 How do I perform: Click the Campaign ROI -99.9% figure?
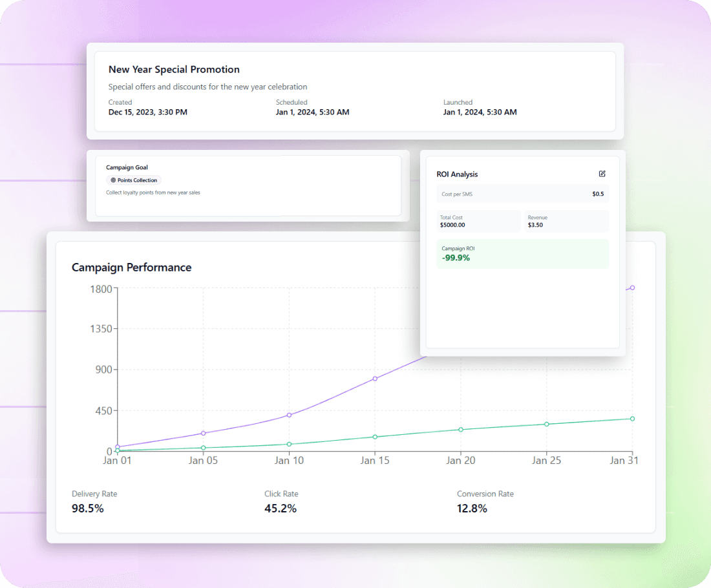tap(456, 258)
